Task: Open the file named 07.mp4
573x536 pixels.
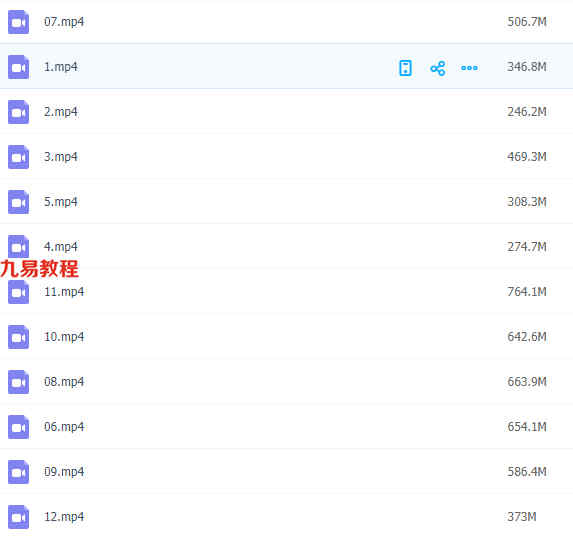Action: (x=64, y=22)
